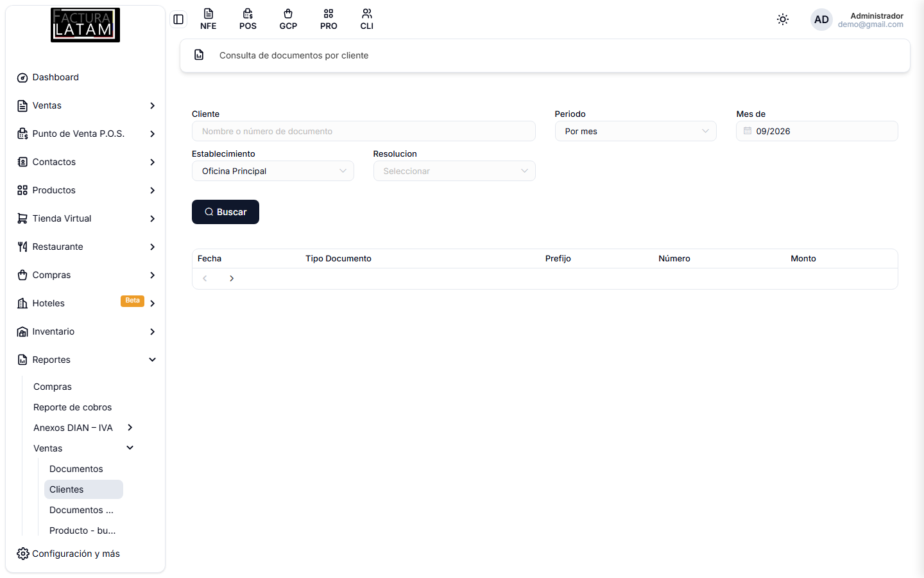The width and height of the screenshot is (924, 578).
Task: Expand Anexos DIAN – IVA submenu
Action: [x=83, y=428]
